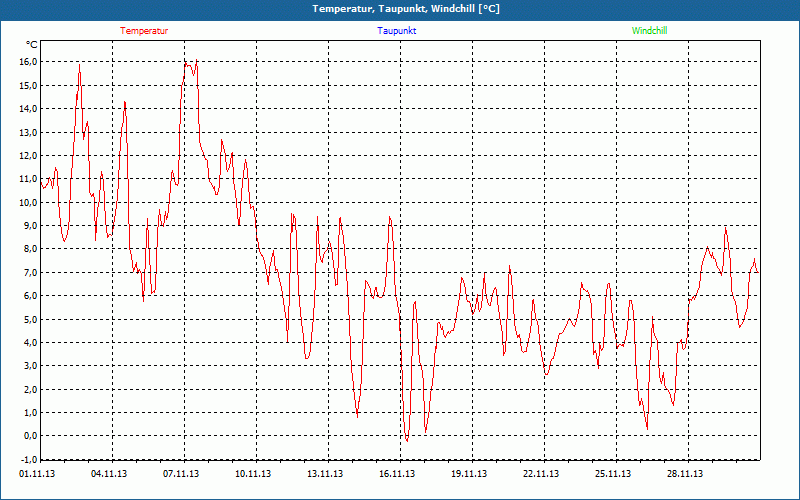Click the 16.11.13 date label
Viewport: 800px width, 500px height.
397,474
